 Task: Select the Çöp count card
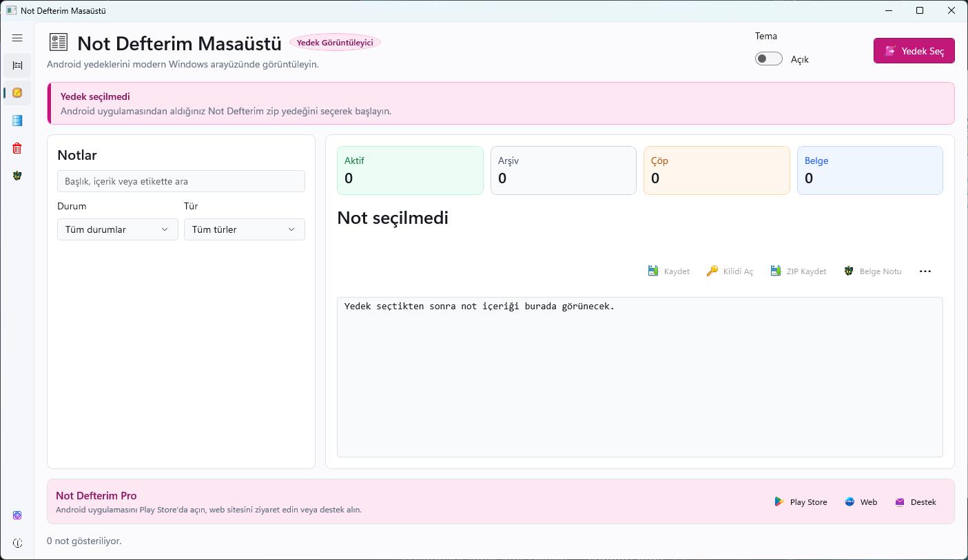click(x=717, y=170)
